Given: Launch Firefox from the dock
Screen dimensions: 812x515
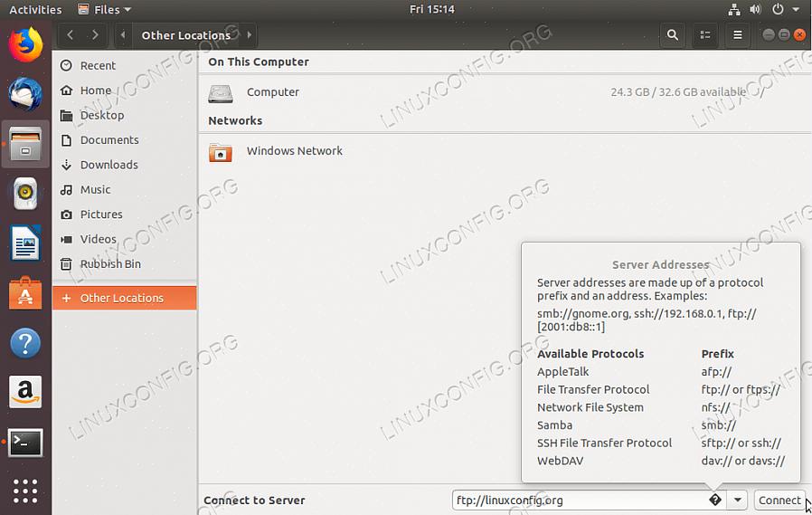Looking at the screenshot, I should pos(25,43).
